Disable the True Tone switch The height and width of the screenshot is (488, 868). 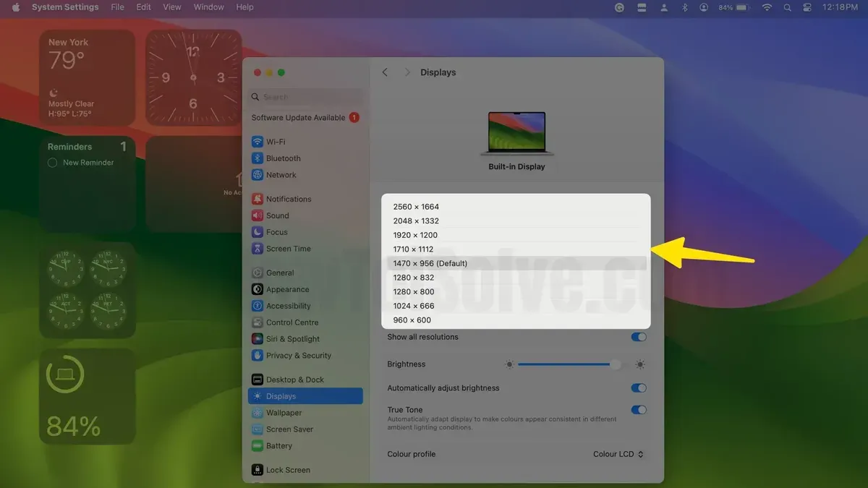click(x=639, y=410)
